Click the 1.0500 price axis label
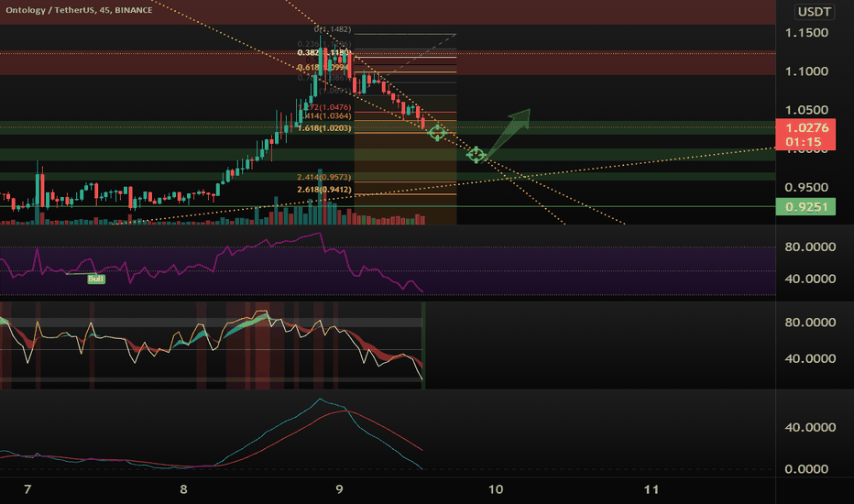This screenshot has height=504, width=854. [x=806, y=110]
